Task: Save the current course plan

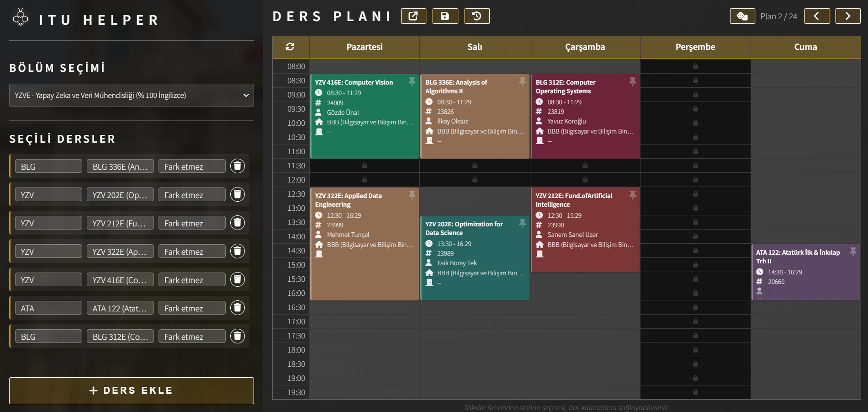Action: (445, 16)
